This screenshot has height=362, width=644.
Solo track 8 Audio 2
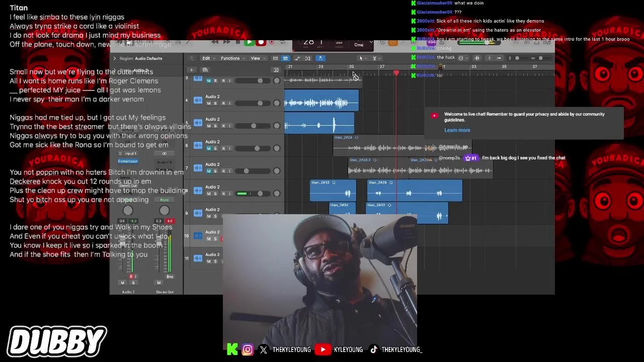tap(215, 194)
